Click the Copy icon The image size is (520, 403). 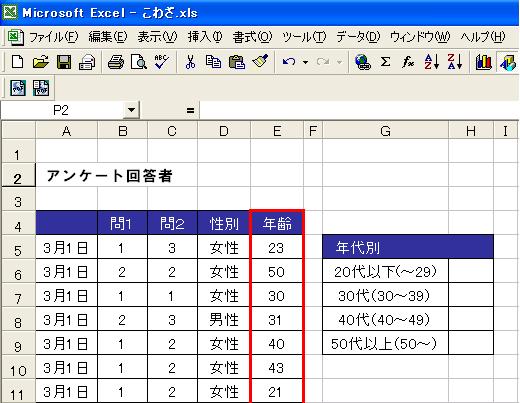pyautogui.click(x=213, y=62)
